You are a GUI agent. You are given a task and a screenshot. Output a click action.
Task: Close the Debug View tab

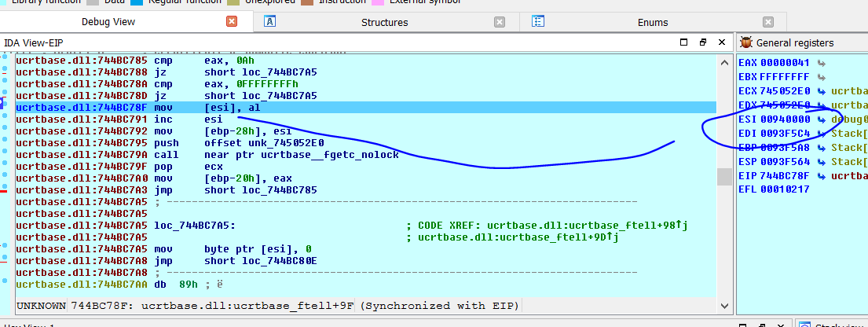pyautogui.click(x=232, y=22)
